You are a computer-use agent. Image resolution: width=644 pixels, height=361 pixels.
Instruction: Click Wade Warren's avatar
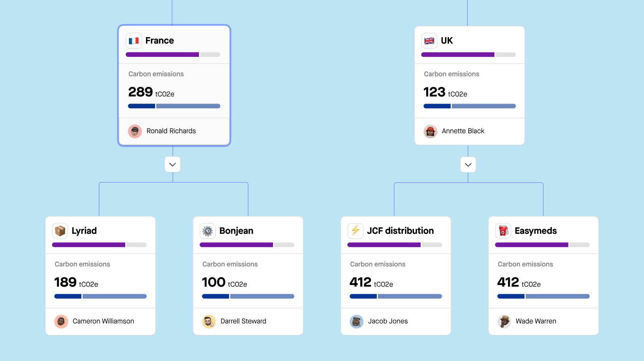(504, 321)
